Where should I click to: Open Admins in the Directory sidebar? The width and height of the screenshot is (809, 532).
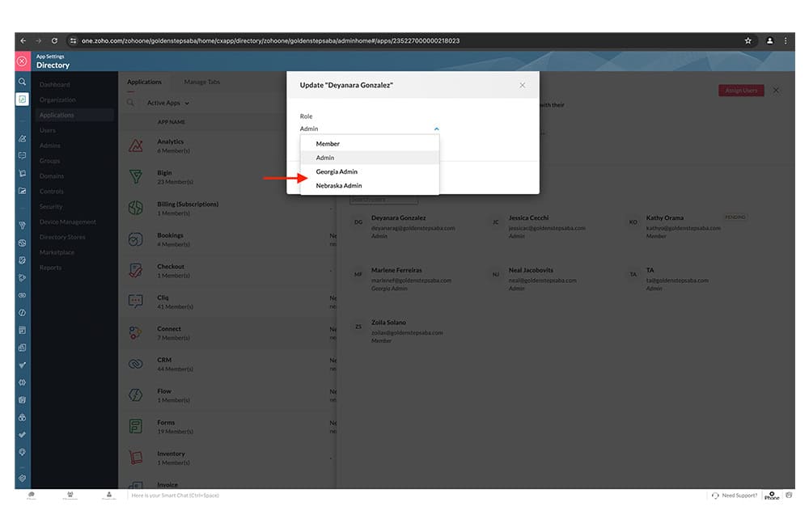[49, 146]
